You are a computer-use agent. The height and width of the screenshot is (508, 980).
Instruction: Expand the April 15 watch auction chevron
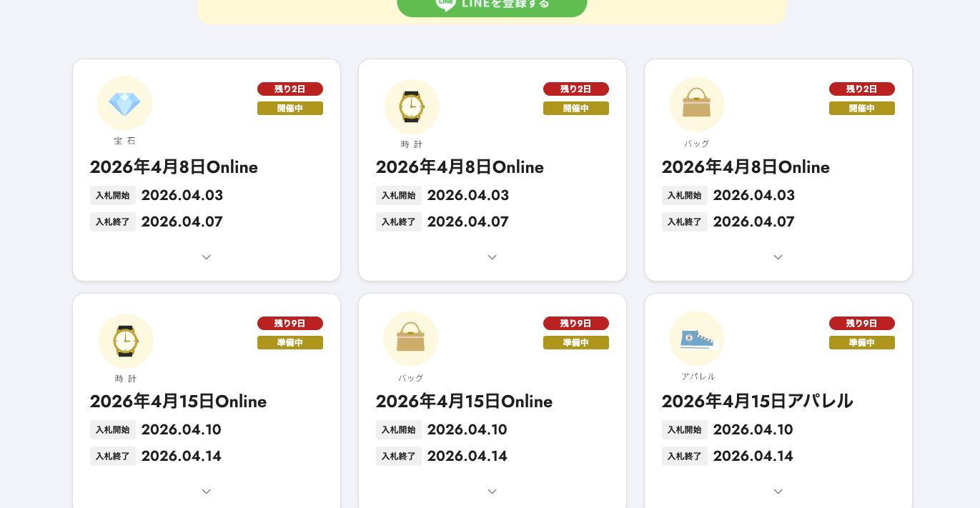pyautogui.click(x=206, y=492)
